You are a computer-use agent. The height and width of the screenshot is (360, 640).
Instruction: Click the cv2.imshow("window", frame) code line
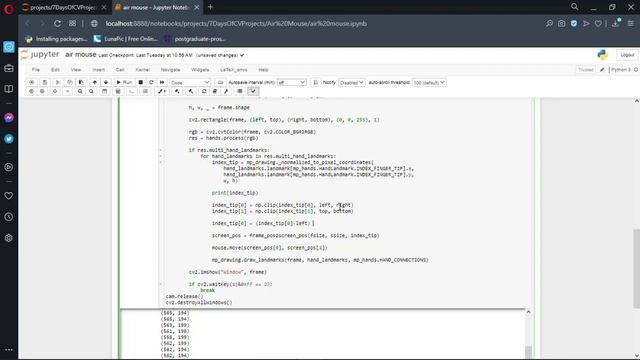(227, 272)
